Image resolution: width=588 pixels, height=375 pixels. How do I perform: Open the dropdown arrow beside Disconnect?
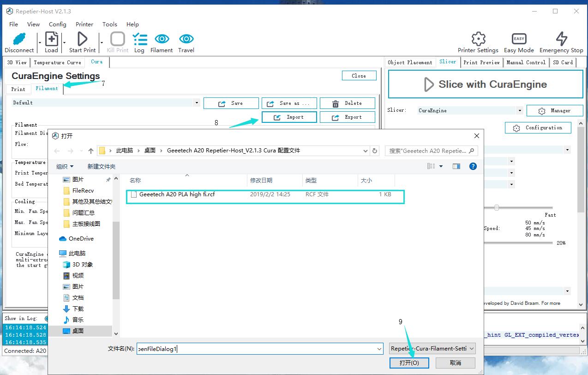coord(40,42)
